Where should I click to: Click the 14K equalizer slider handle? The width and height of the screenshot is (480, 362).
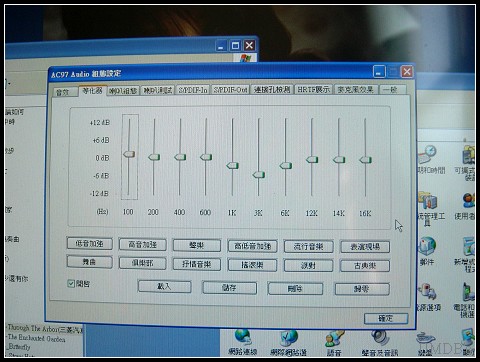(339, 160)
